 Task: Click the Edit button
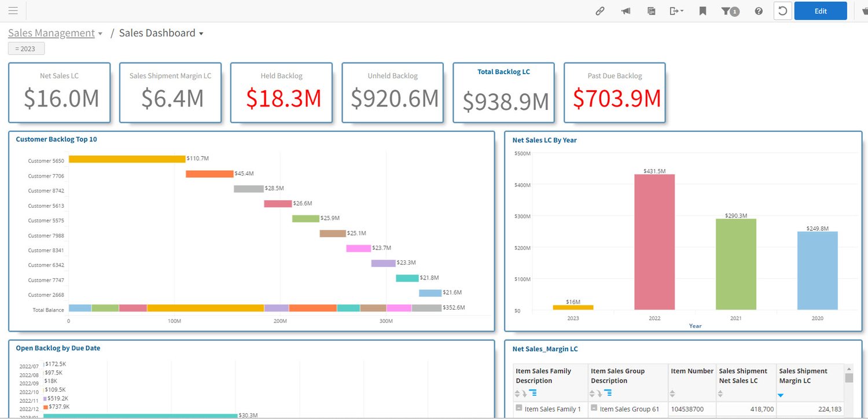(821, 10)
